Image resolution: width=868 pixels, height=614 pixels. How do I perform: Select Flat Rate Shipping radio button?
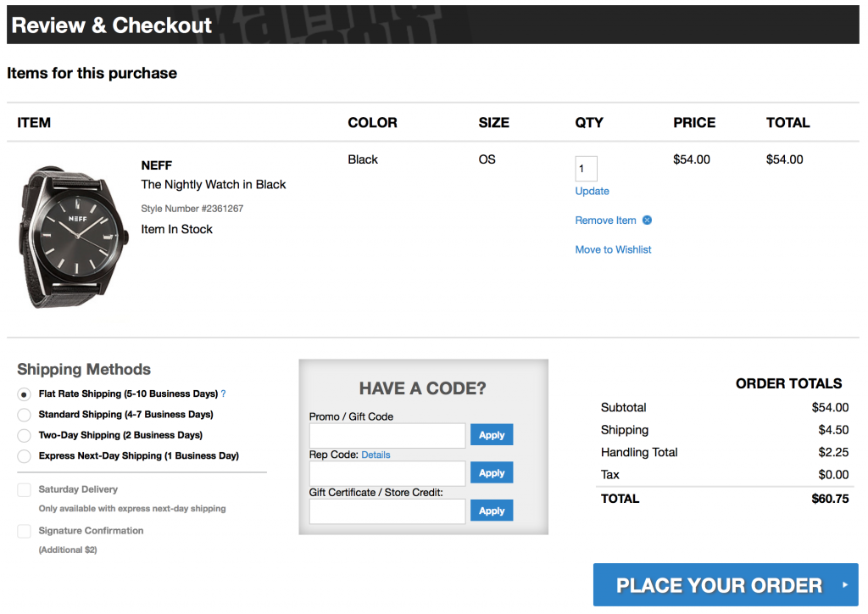tap(24, 394)
